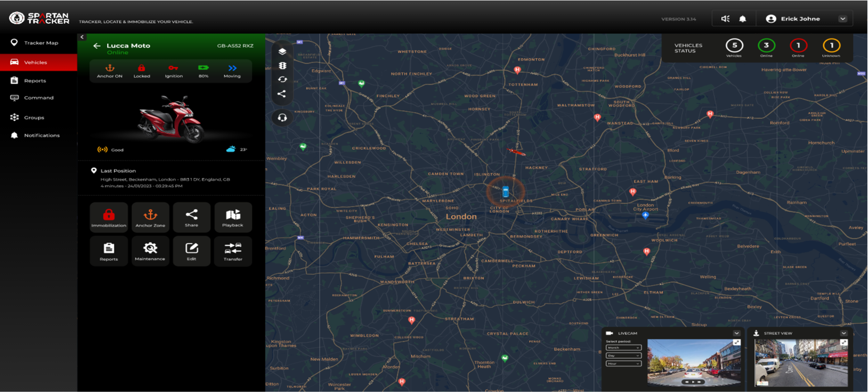The image size is (868, 392).
Task: Click the green 3 Online status circle
Action: 766,45
